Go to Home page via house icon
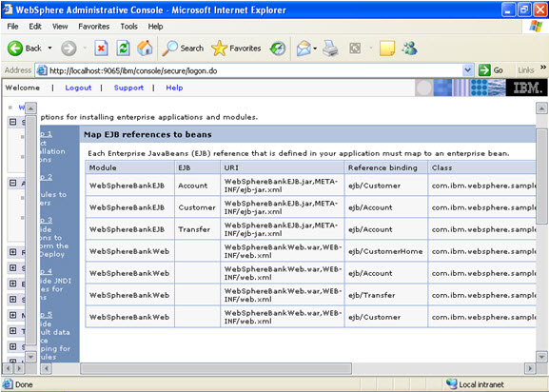 [x=145, y=48]
